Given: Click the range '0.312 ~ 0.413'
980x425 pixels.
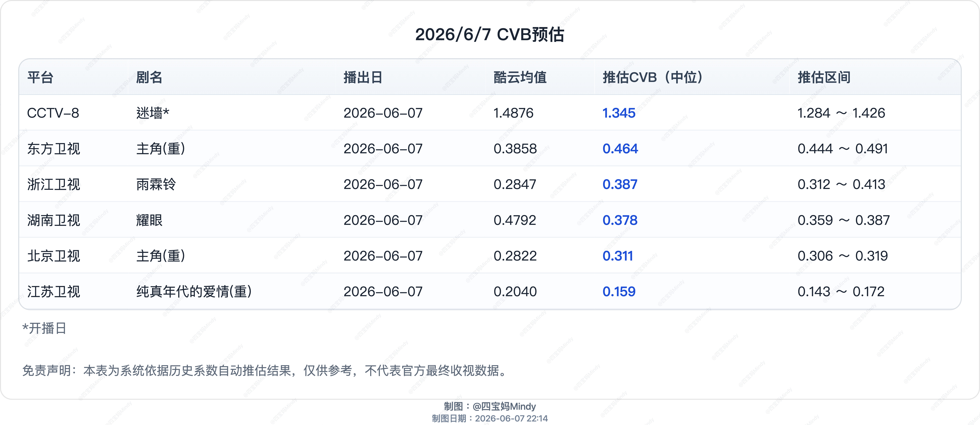Looking at the screenshot, I should [x=841, y=184].
